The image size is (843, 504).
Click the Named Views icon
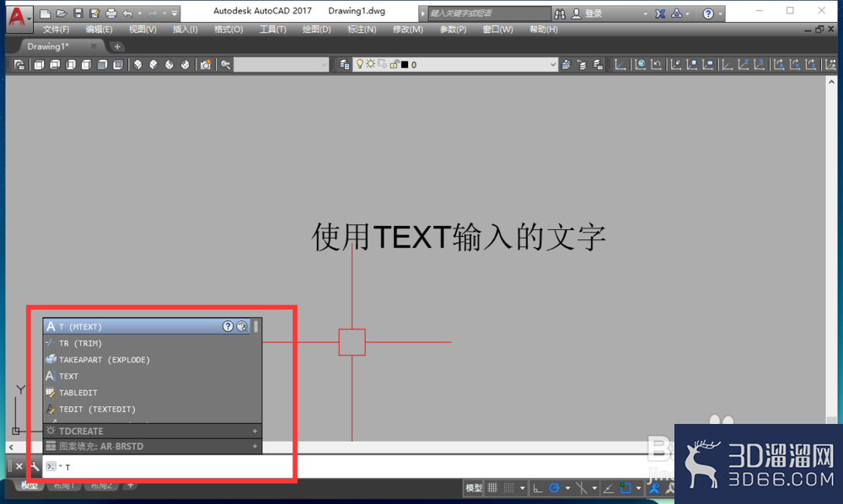point(19,65)
